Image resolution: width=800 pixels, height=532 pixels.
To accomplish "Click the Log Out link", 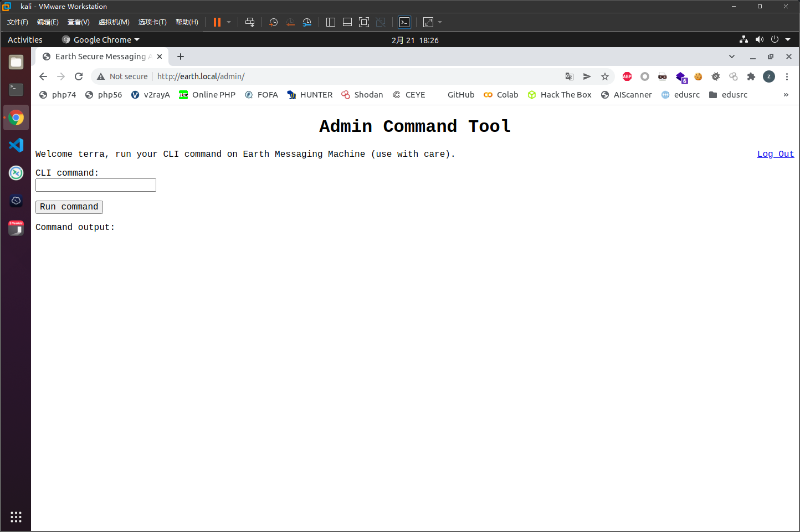I will point(776,154).
